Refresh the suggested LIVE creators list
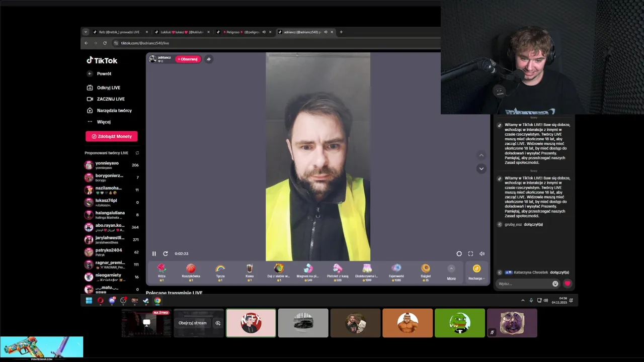Image resolution: width=644 pixels, height=362 pixels. [137, 153]
